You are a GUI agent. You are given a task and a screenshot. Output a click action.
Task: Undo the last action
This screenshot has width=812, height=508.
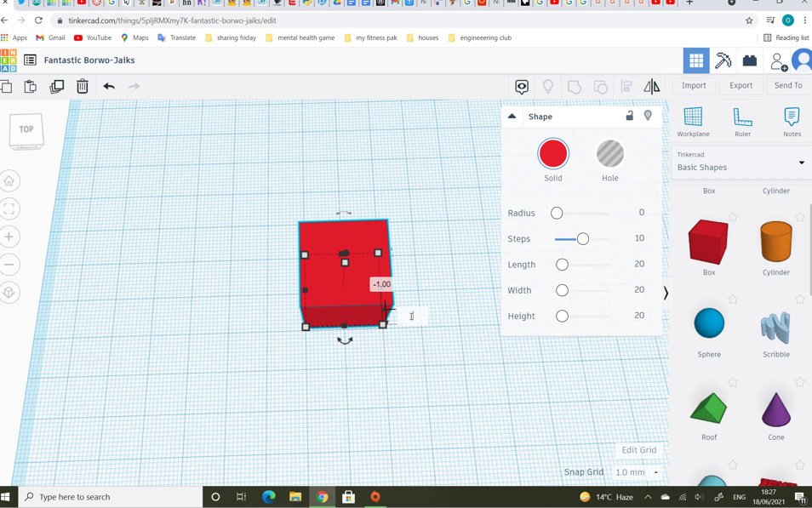(x=109, y=86)
